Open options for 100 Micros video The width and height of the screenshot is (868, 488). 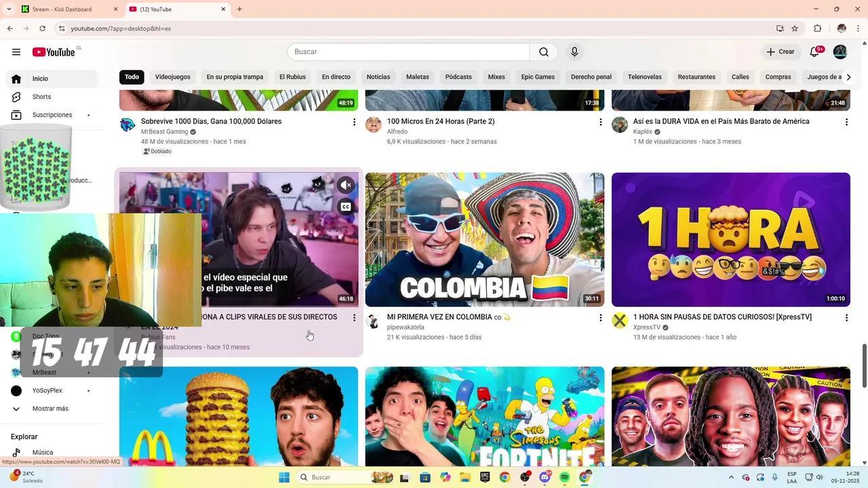(x=600, y=122)
